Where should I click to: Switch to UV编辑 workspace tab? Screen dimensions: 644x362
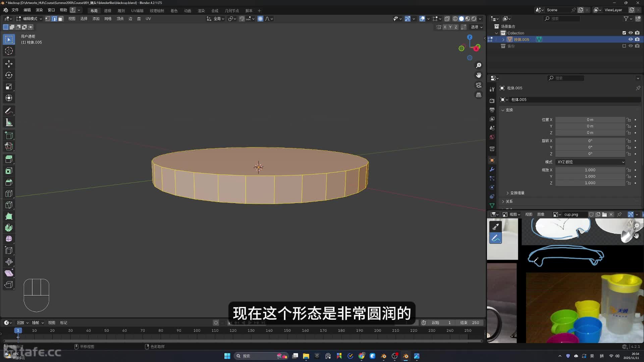(x=137, y=11)
